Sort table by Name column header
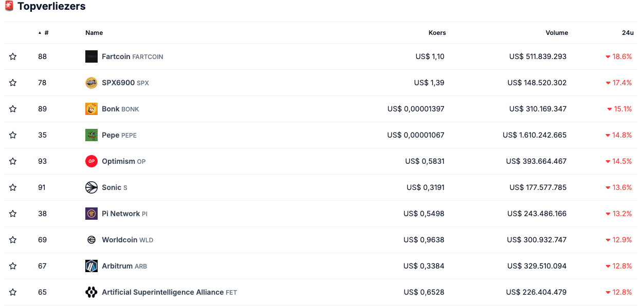Screen dimensions: 644x306 (x=94, y=33)
